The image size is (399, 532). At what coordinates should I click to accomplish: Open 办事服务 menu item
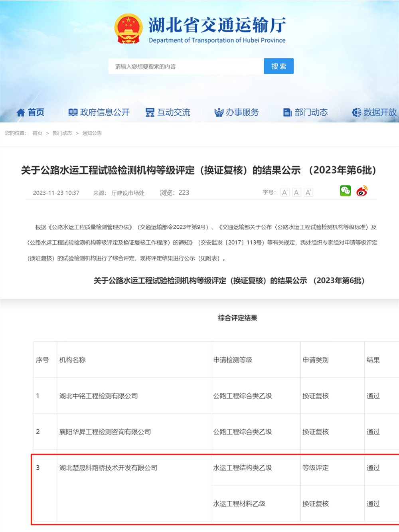(x=237, y=113)
